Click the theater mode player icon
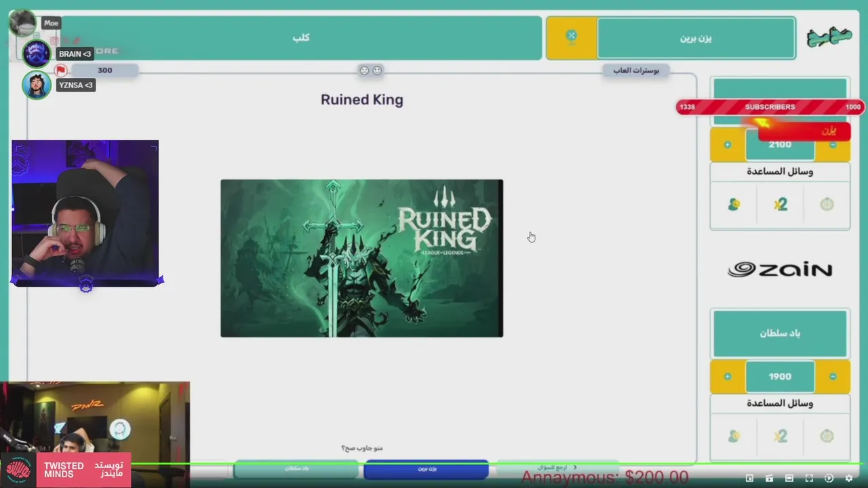The height and width of the screenshot is (488, 868). [789, 479]
